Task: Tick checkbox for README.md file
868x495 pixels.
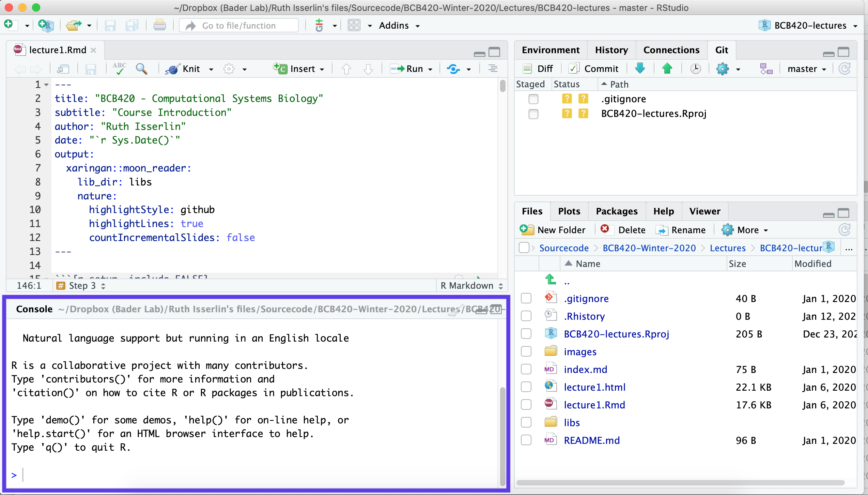Action: (x=526, y=440)
